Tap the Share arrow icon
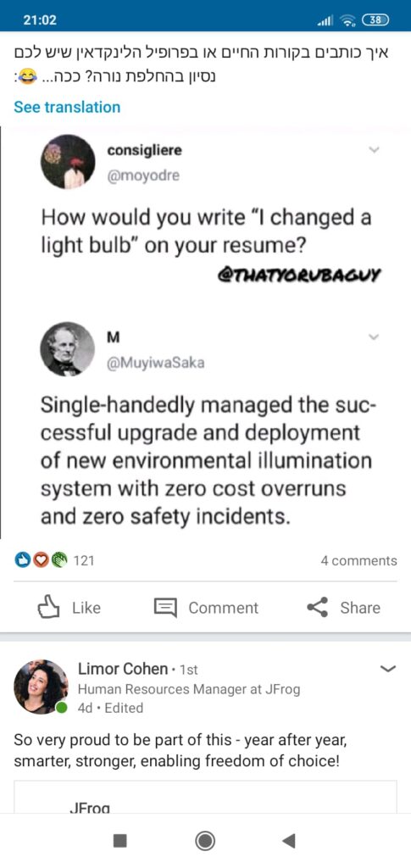The image size is (411, 868). tap(317, 607)
